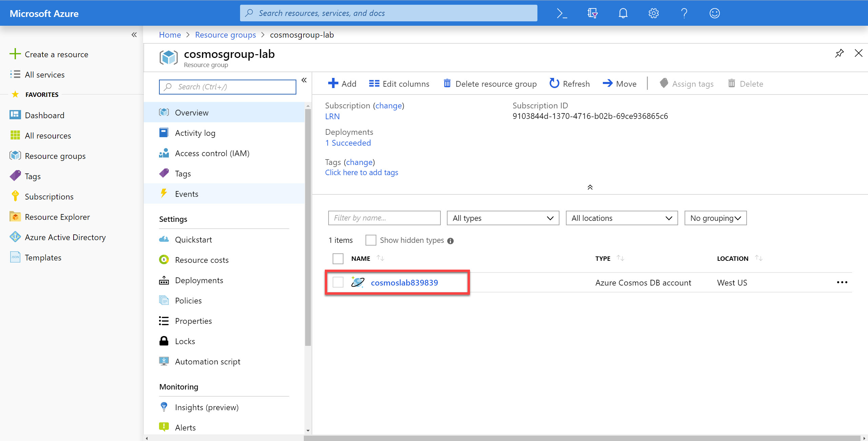This screenshot has width=868, height=441.
Task: Type in the Filter by name field
Action: [384, 218]
